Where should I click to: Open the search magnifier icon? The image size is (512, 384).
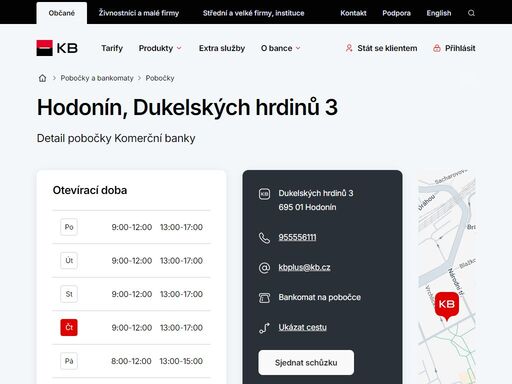pos(471,13)
